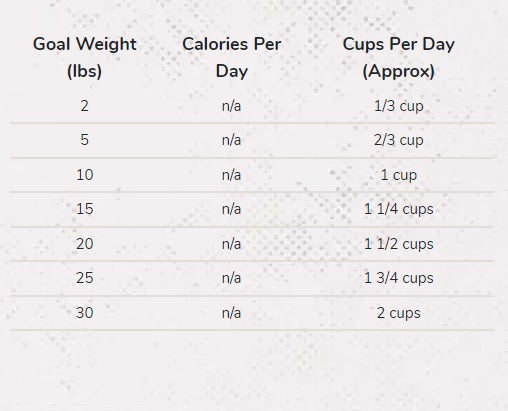The width and height of the screenshot is (508, 411).
Task: Click the 1 3/4 cups cell
Action: tap(399, 278)
